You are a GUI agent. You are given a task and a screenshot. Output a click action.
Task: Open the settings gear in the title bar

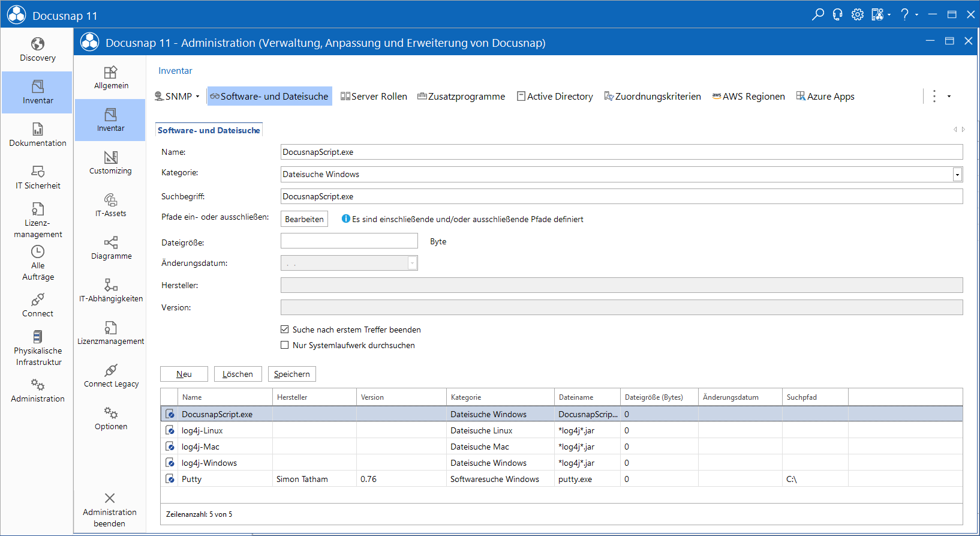click(x=858, y=14)
